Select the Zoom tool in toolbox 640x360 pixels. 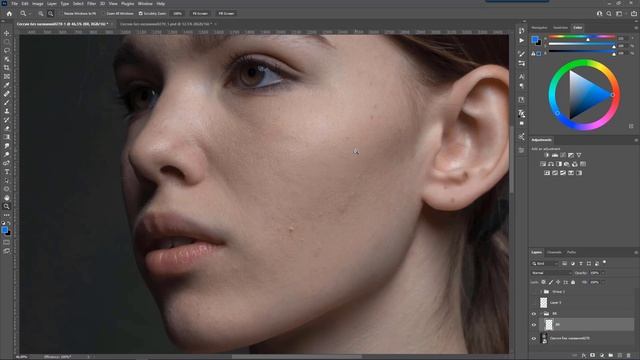tap(7, 206)
